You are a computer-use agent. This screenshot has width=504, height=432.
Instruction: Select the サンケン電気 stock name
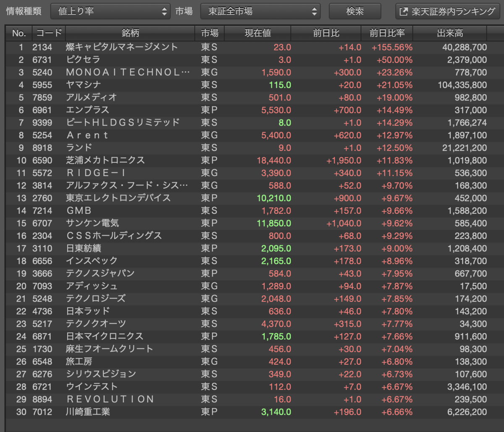click(x=92, y=223)
